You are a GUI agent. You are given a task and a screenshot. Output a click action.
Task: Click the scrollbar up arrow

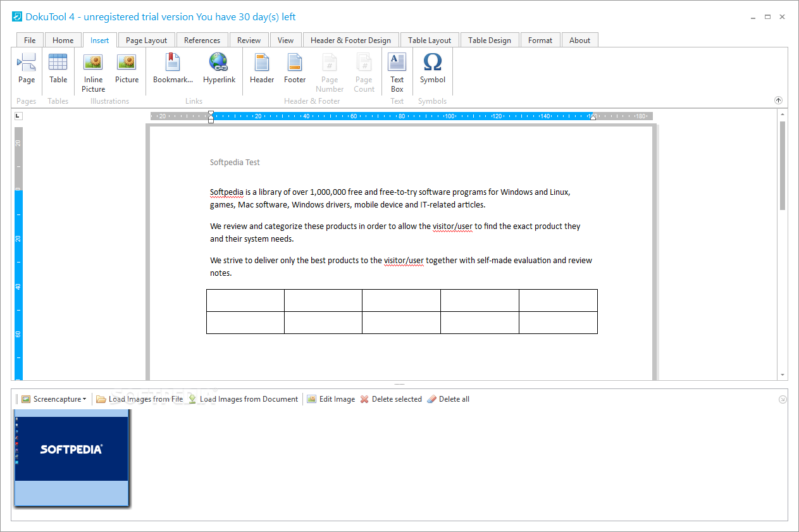coord(783,114)
